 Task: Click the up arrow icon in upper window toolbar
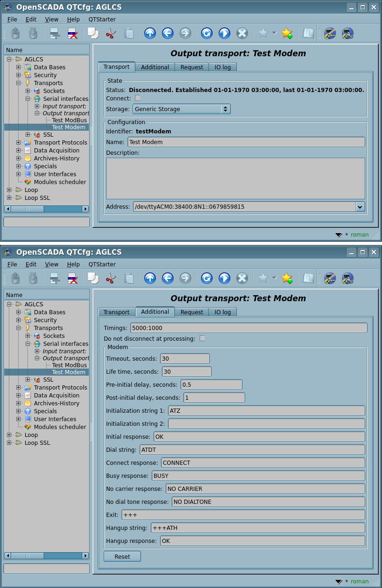(150, 33)
